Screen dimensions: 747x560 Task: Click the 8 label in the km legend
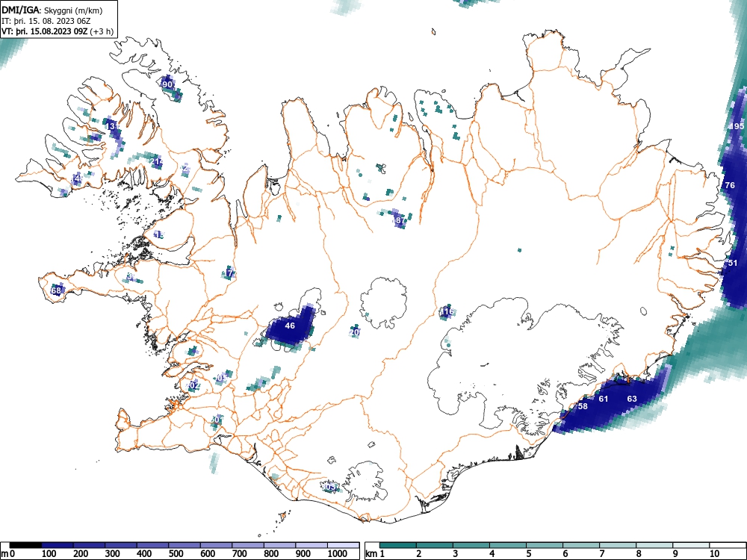point(639,554)
